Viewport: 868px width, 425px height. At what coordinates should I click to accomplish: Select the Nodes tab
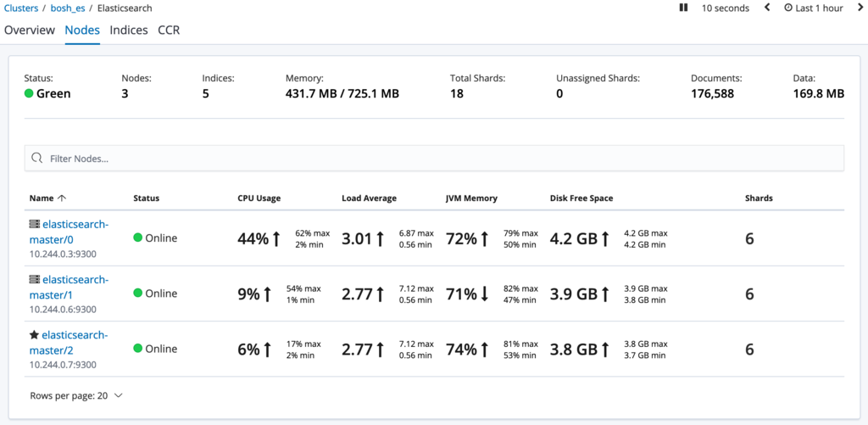click(x=82, y=30)
